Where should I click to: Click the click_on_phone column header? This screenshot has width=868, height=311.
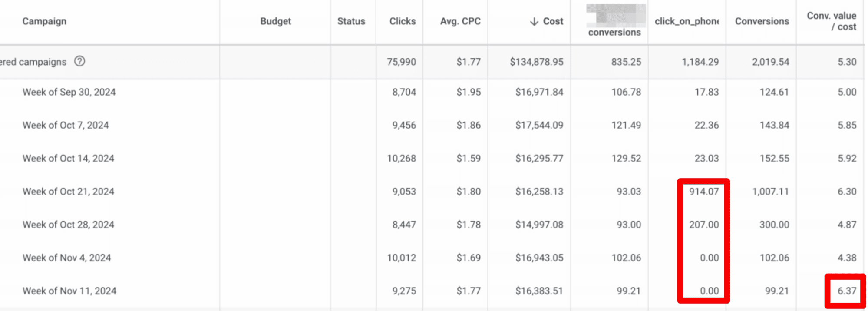click(x=686, y=21)
